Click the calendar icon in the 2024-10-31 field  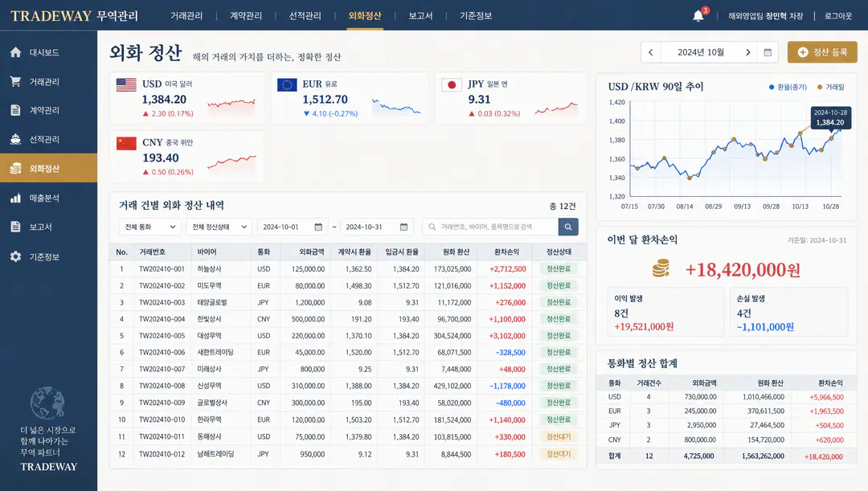[403, 227]
